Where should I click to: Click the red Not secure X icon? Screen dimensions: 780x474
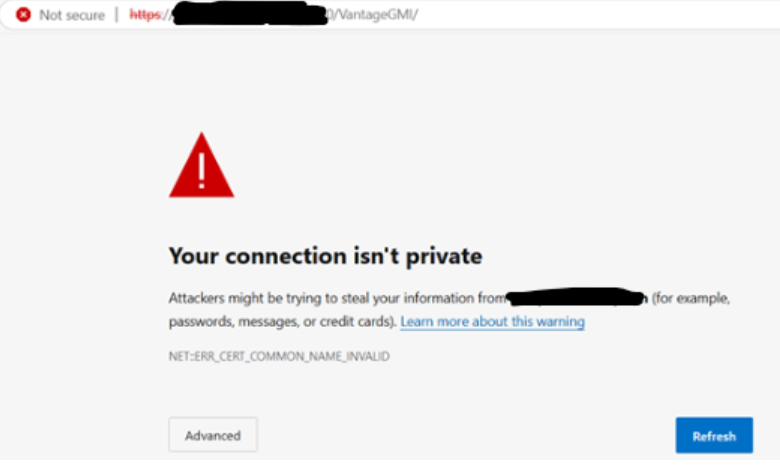click(x=23, y=15)
